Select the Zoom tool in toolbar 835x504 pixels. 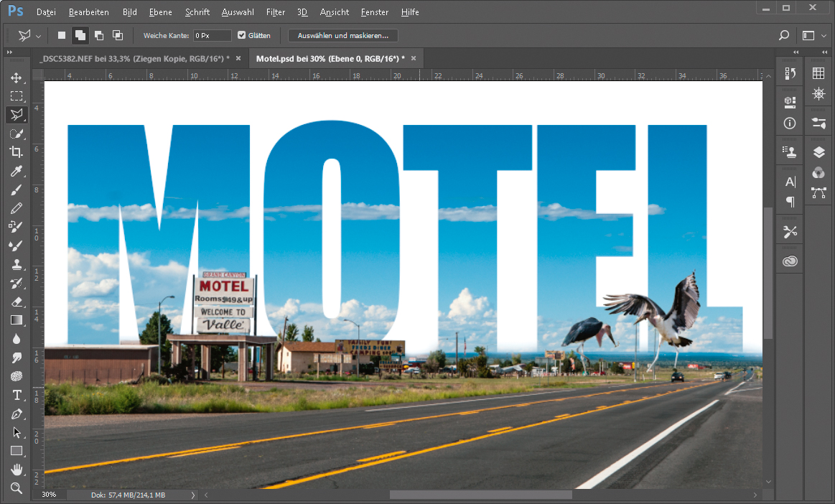point(16,488)
